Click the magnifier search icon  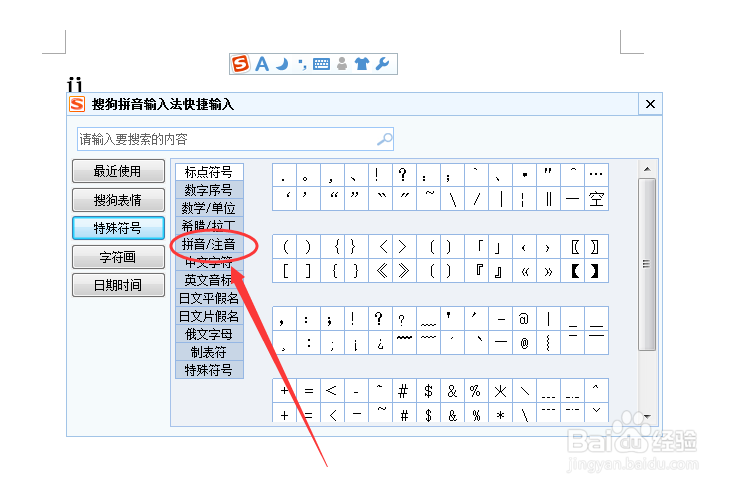(385, 139)
